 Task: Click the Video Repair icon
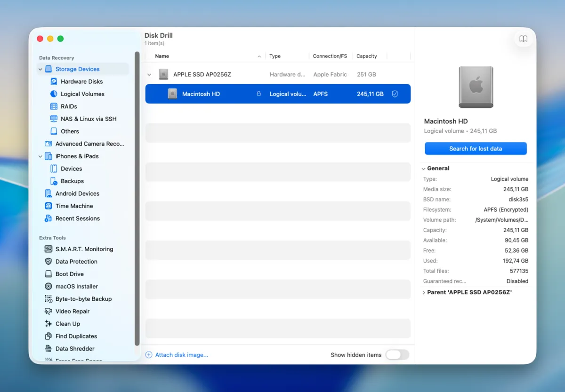coord(48,312)
